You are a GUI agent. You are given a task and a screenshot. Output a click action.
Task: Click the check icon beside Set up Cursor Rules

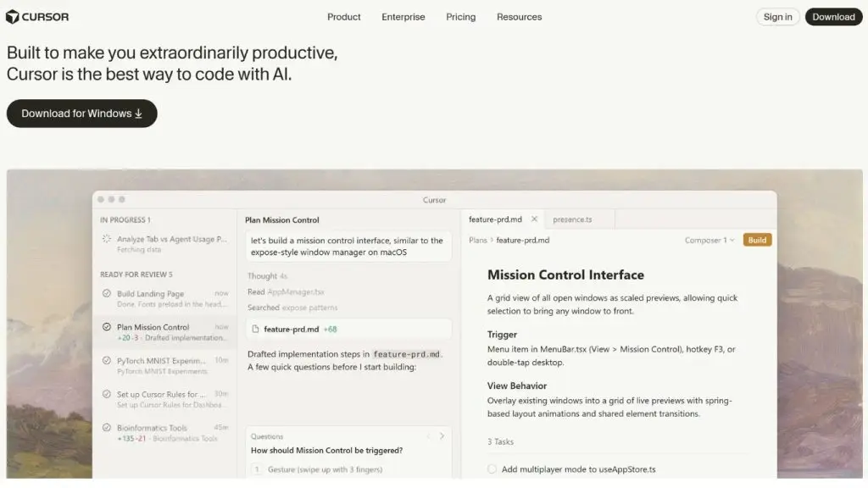[x=106, y=395]
